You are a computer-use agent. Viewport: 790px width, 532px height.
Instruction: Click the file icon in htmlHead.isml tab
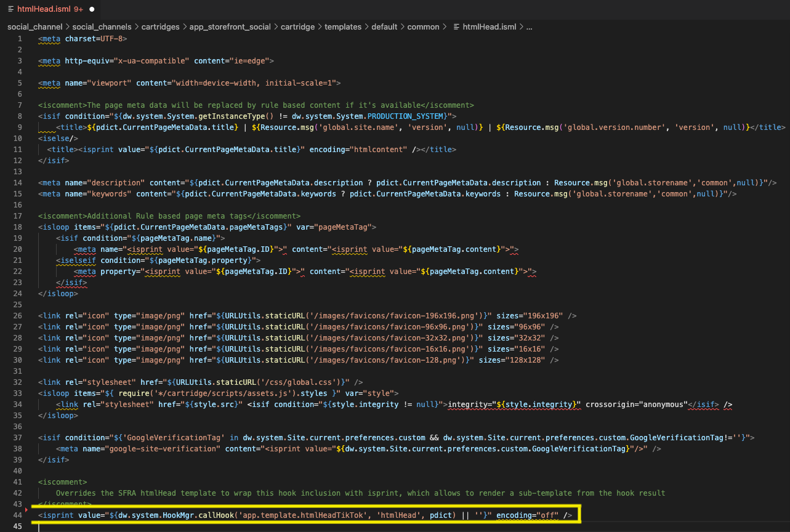10,9
